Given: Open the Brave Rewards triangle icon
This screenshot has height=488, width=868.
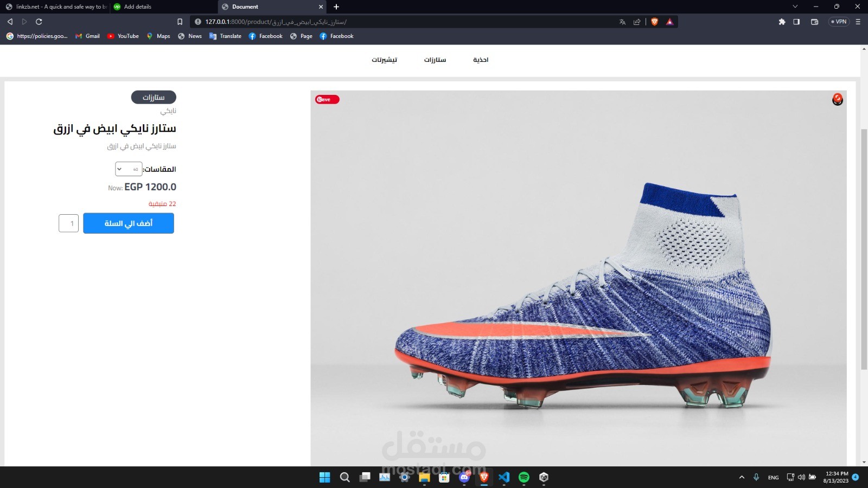Looking at the screenshot, I should pos(670,22).
